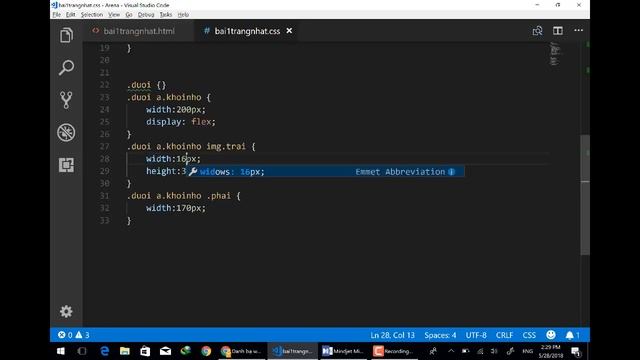Open the Selection menu
The width and height of the screenshot is (640, 360).
[91, 15]
